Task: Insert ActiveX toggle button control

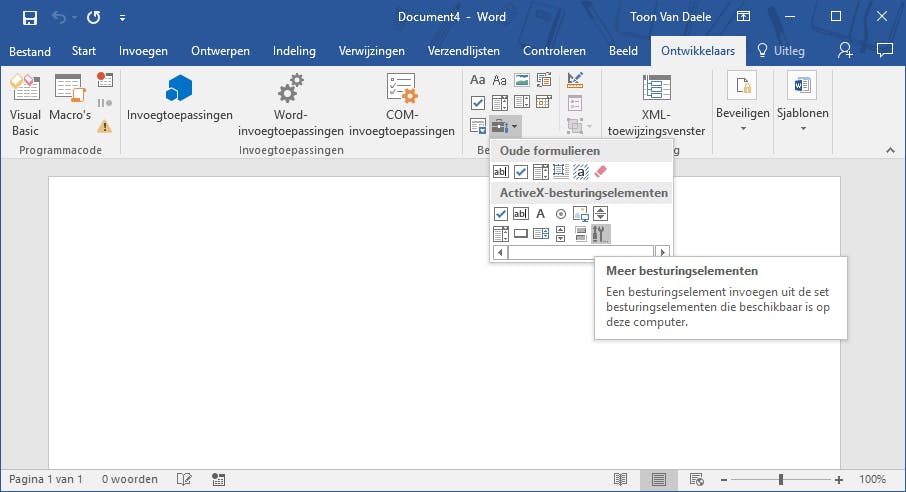Action: [581, 234]
